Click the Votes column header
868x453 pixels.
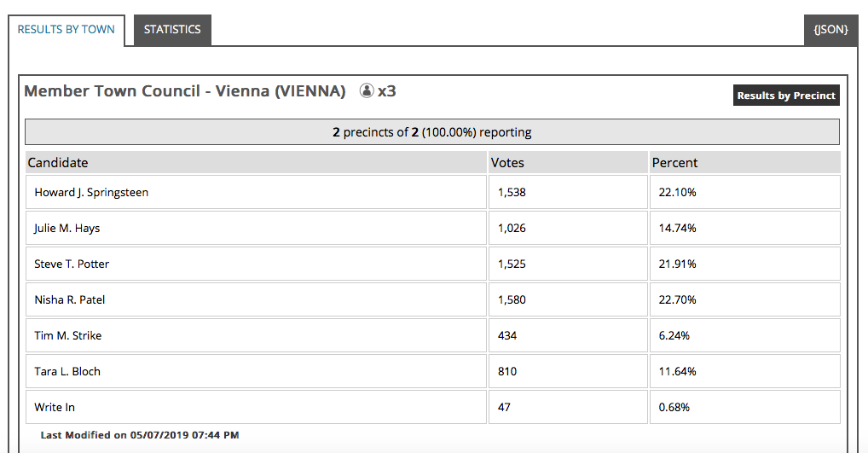click(568, 162)
